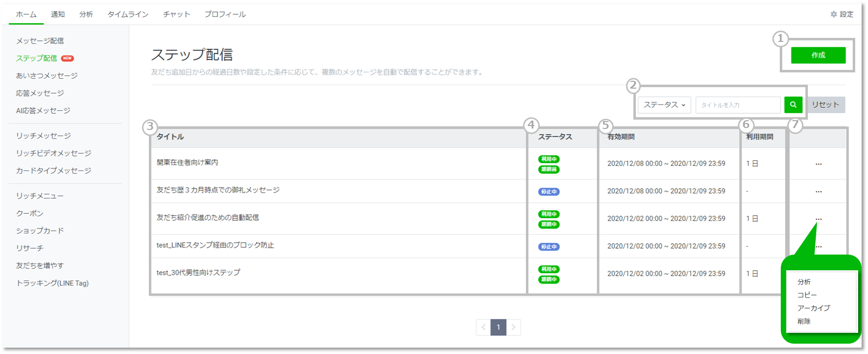Viewport: 868px width, 354px height.
Task: Open 応答メッセージ in the sidebar
Action: (x=40, y=93)
